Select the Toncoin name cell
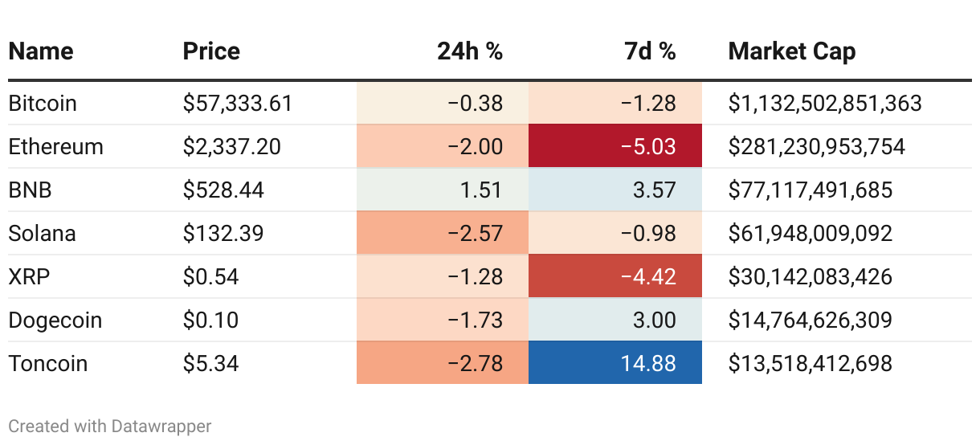The height and width of the screenshot is (445, 980). click(48, 363)
